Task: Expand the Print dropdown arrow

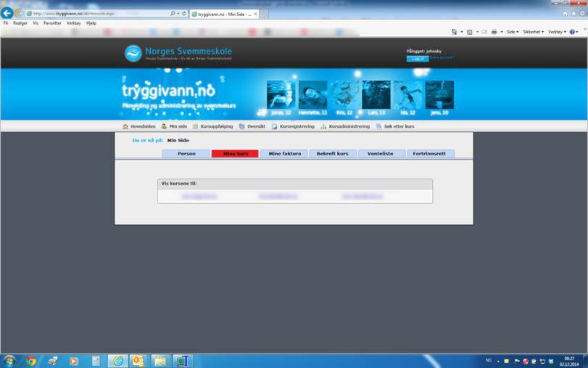Action: pyautogui.click(x=502, y=32)
